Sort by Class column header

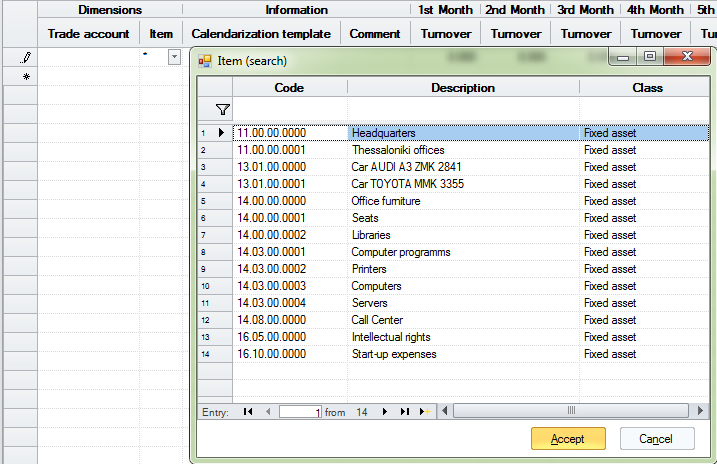point(647,88)
